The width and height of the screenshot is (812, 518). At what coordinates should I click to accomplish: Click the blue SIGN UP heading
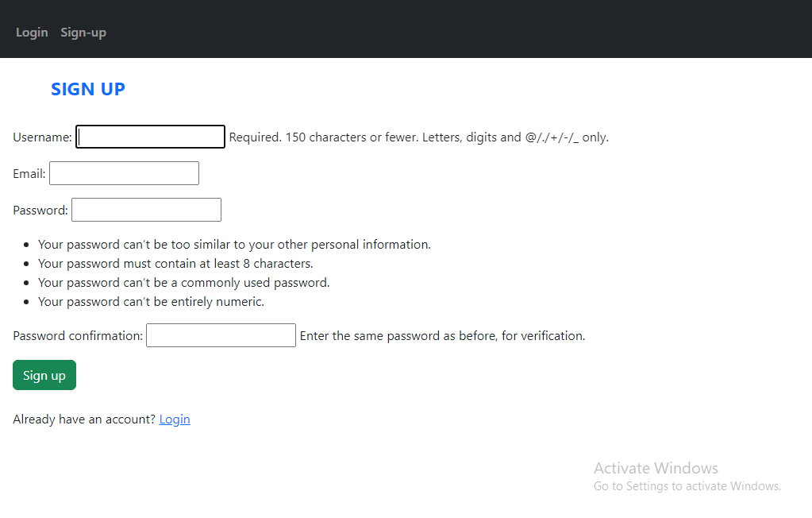click(88, 89)
